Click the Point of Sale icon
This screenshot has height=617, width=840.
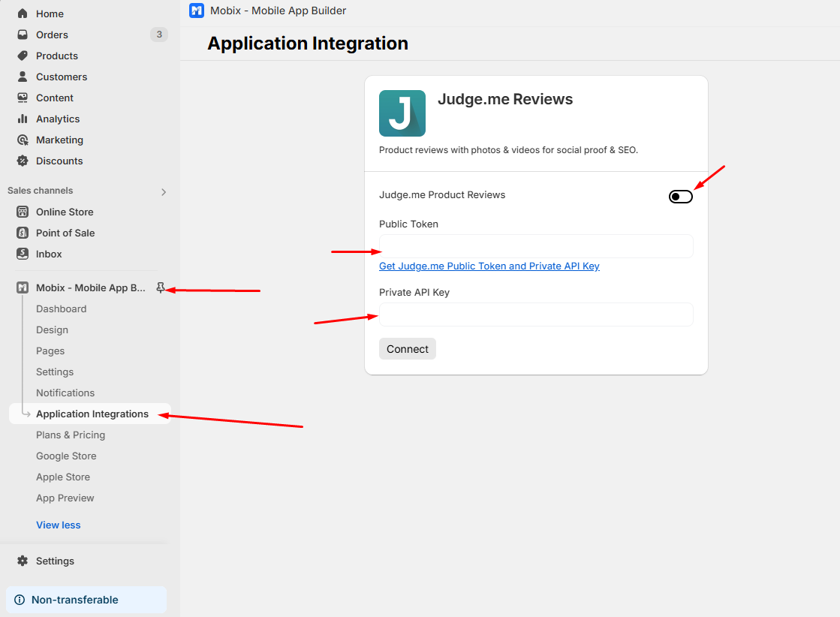(23, 233)
